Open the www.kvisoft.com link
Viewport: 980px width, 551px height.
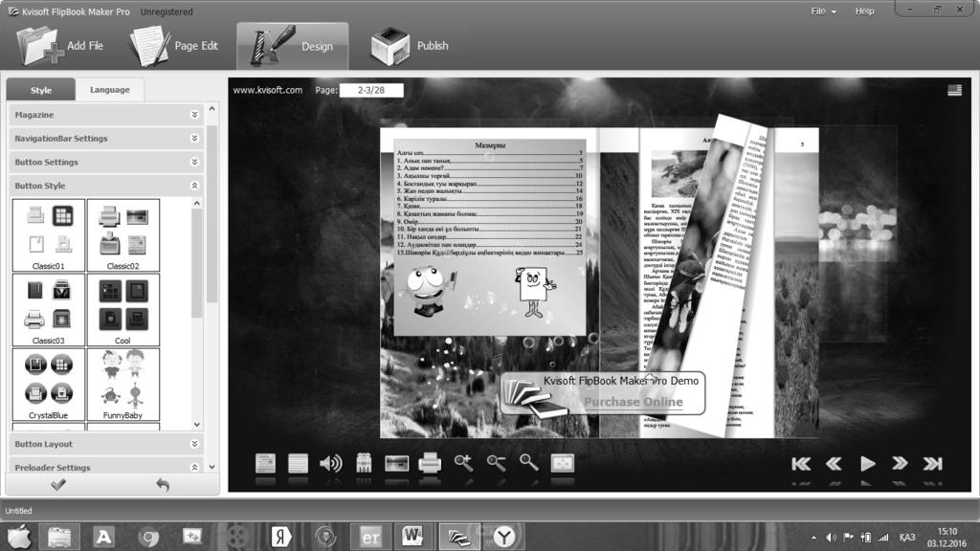pyautogui.click(x=268, y=90)
